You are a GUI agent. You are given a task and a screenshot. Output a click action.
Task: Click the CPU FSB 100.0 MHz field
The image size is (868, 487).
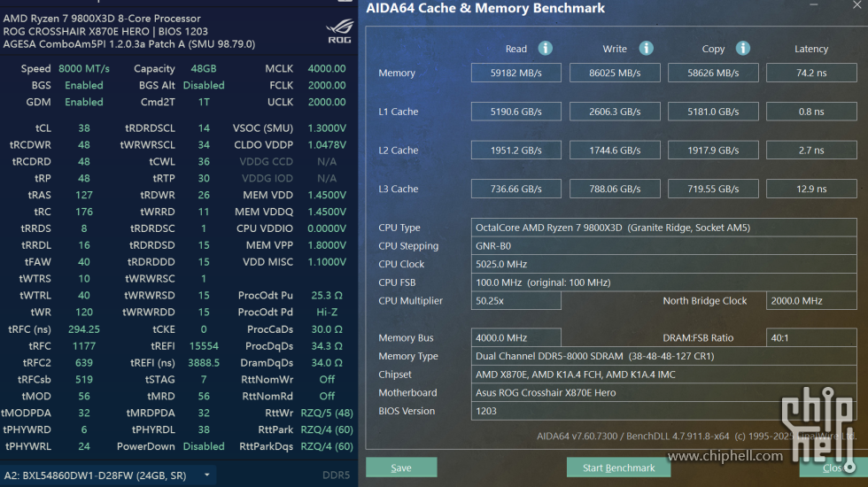[x=663, y=282]
